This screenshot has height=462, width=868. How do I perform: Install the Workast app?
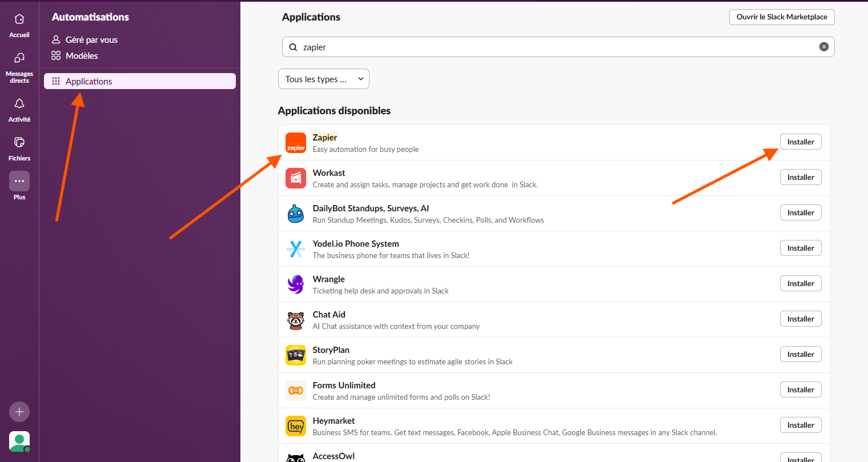(x=801, y=177)
